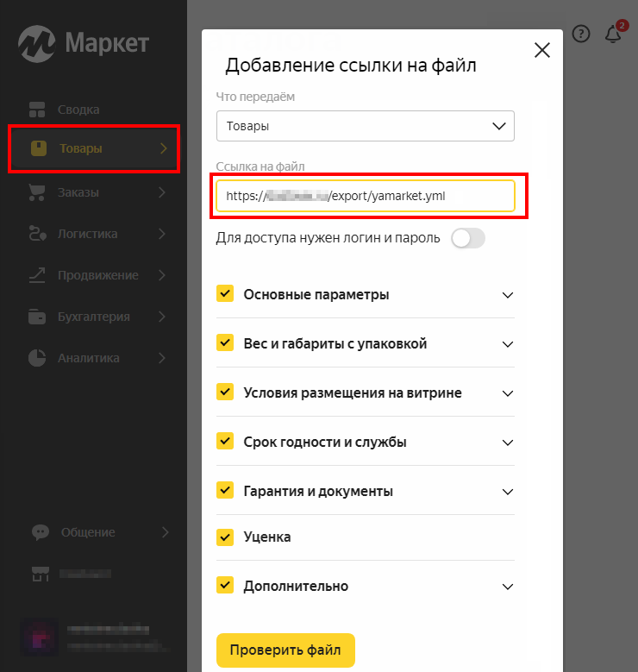Expand Вес и габариты с упаковкой section

(507, 344)
